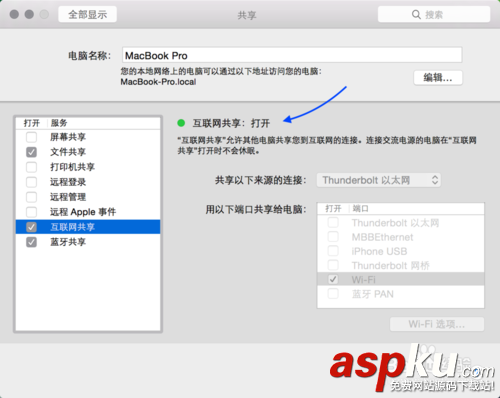Select the 屏幕共享 service row
The image size is (500, 398).
[x=88, y=137]
